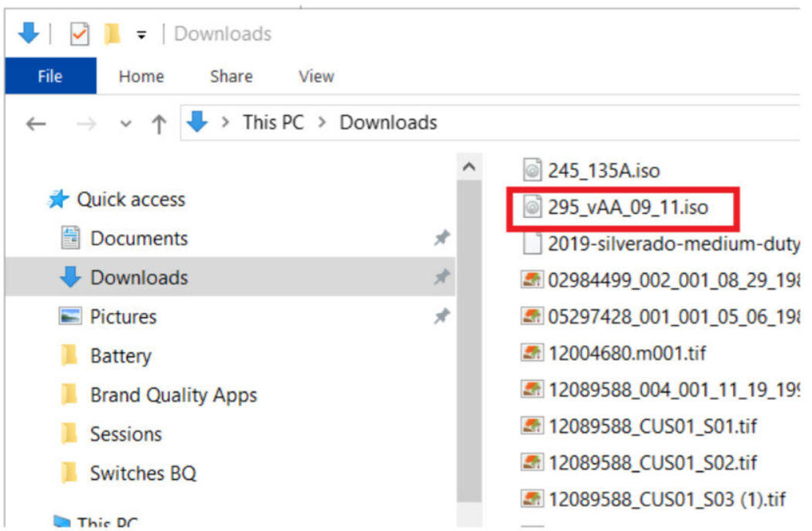This screenshot has width=812, height=531.
Task: Open the File menu tab
Action: (50, 76)
